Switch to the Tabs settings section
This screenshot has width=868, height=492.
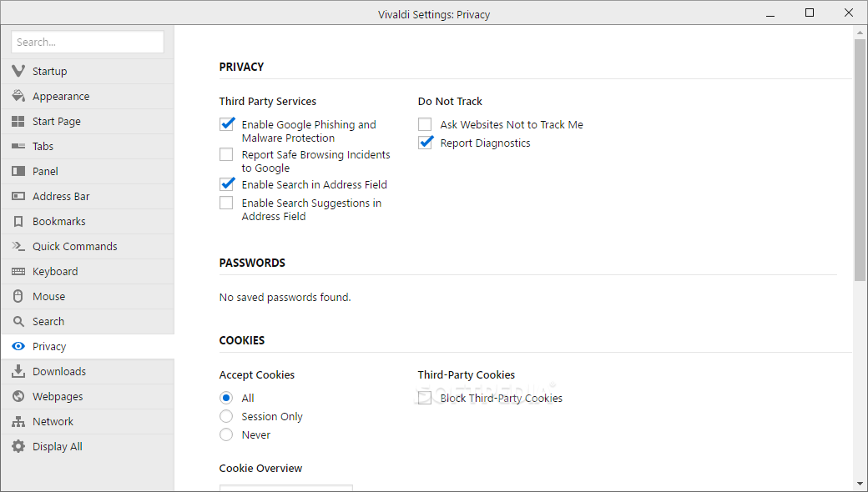coord(43,147)
